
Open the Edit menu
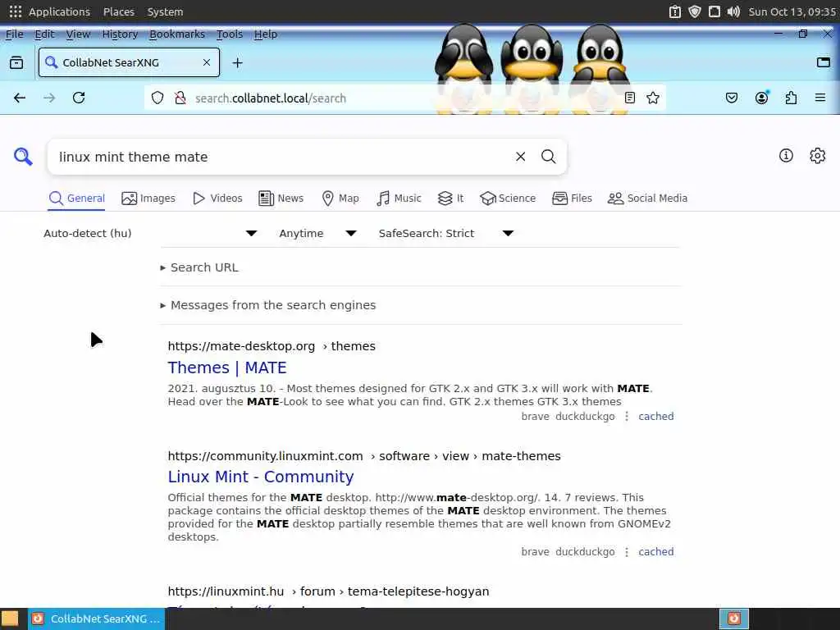point(44,34)
